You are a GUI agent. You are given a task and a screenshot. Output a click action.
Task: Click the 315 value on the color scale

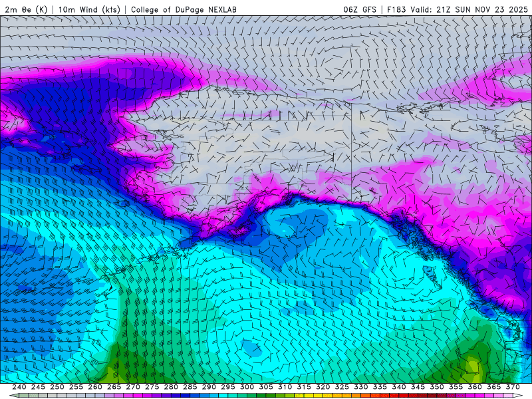(x=304, y=387)
